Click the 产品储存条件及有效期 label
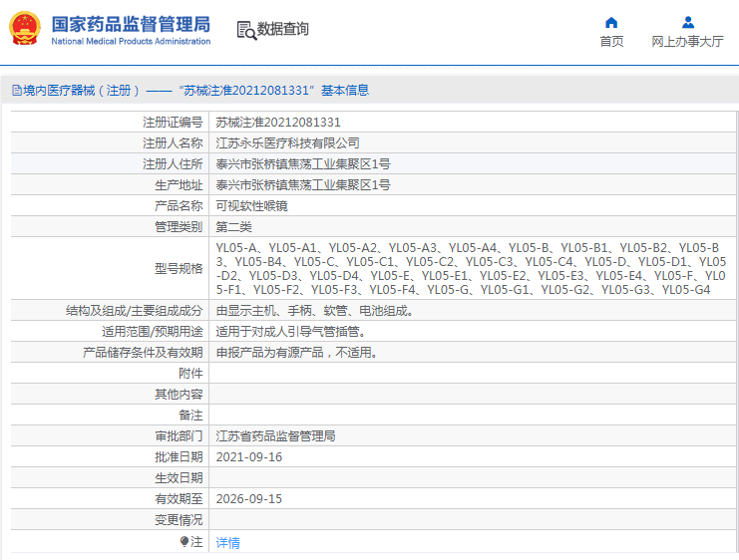 143,353
